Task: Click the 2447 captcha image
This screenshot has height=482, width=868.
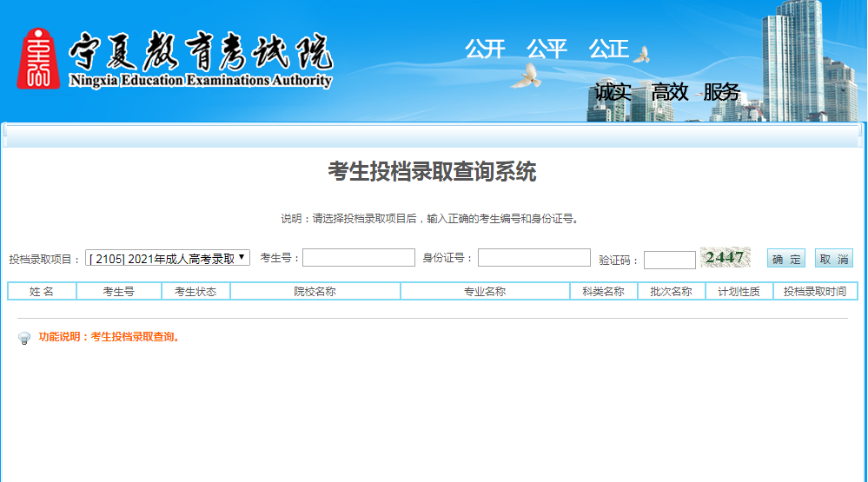Action: (x=726, y=258)
